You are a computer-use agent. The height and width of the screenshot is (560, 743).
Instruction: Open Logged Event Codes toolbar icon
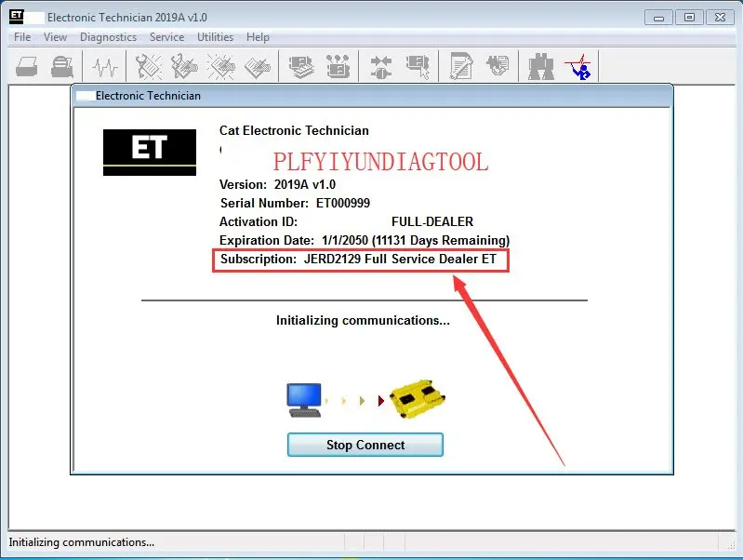(258, 67)
